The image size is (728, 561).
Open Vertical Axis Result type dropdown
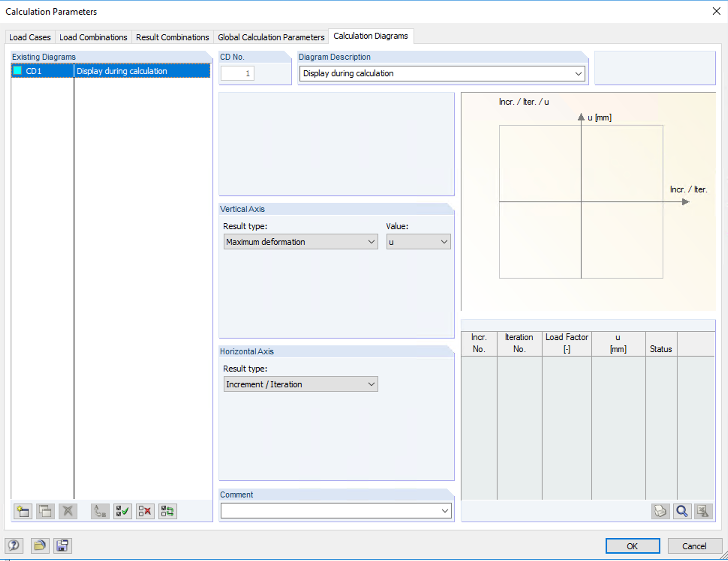pos(371,242)
